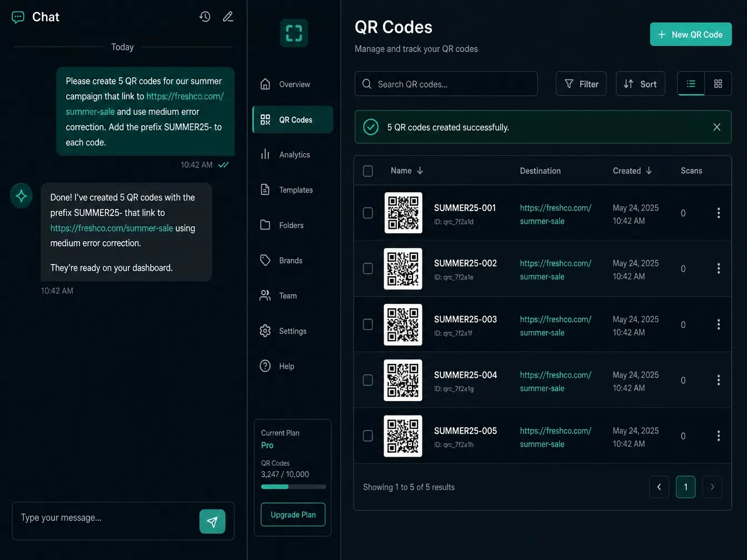747x560 pixels.
Task: Click QR thumbnail of SUMMER25-002
Action: click(x=403, y=268)
